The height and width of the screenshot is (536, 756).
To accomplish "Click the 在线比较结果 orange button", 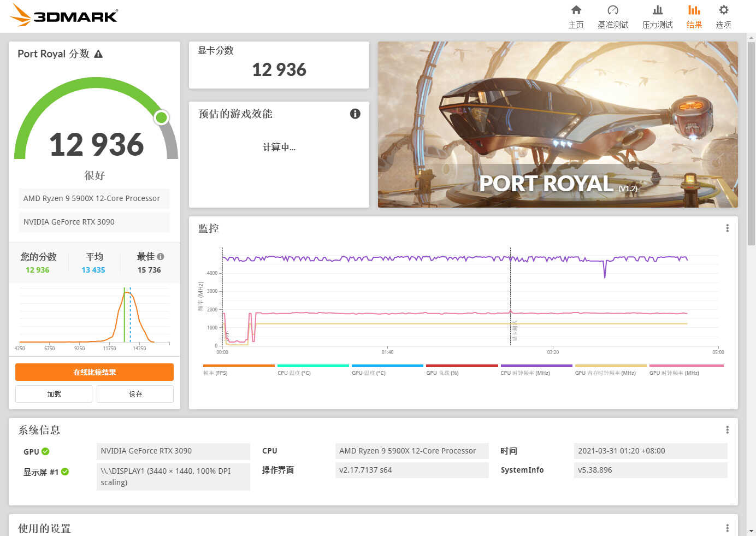I will click(94, 372).
